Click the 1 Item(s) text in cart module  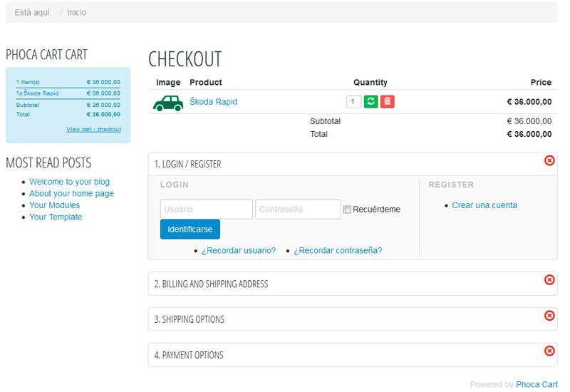28,82
